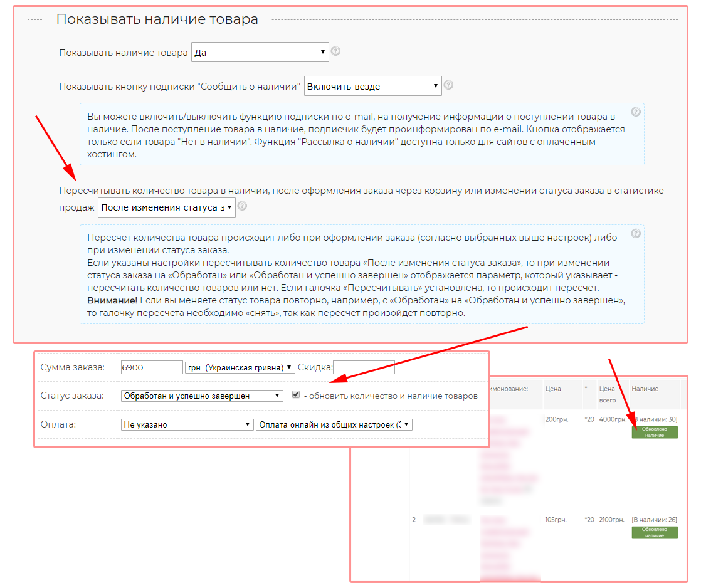
Task: Click help icon next to 'Включить везде' dropdown
Action: [448, 85]
